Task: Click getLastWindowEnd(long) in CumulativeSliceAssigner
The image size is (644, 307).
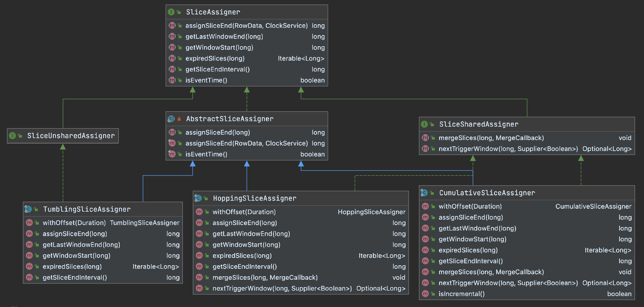Action: (x=477, y=228)
